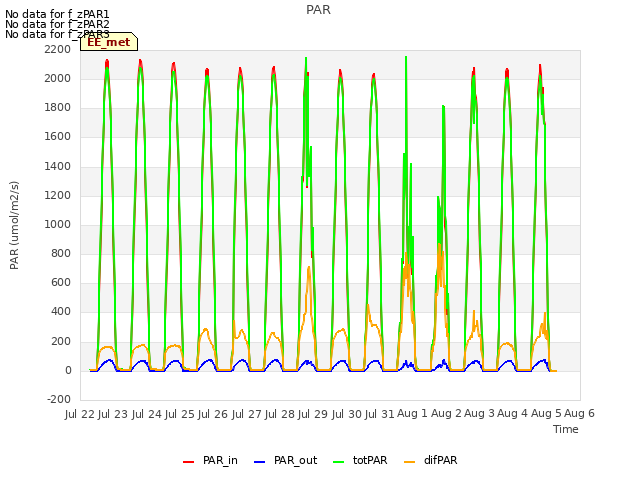This screenshot has height=480, width=640.
Task: Select the totPAR legend label
Action: [370, 460]
